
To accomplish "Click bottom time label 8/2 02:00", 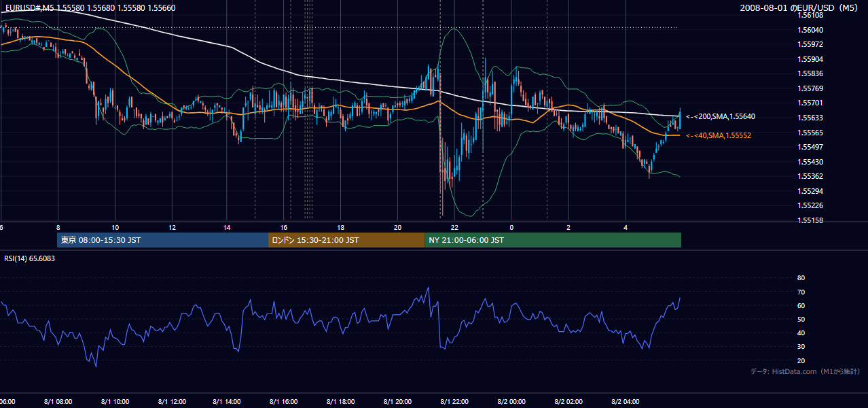I will 568,401.
